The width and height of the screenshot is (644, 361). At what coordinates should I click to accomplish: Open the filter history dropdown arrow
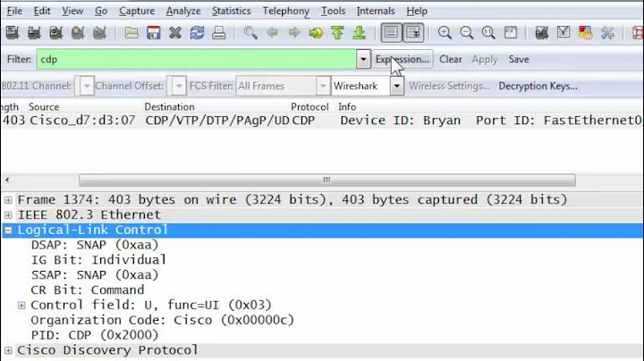coord(363,60)
